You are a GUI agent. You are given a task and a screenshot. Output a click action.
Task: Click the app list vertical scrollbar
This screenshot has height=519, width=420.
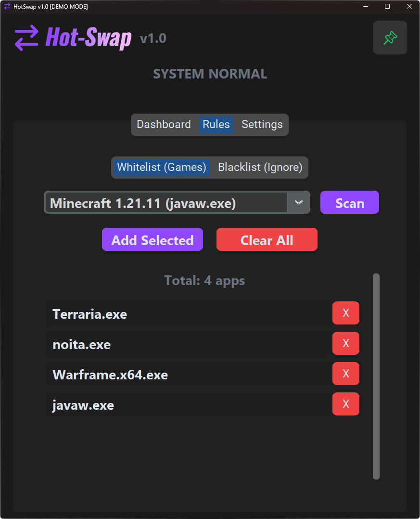(376, 376)
